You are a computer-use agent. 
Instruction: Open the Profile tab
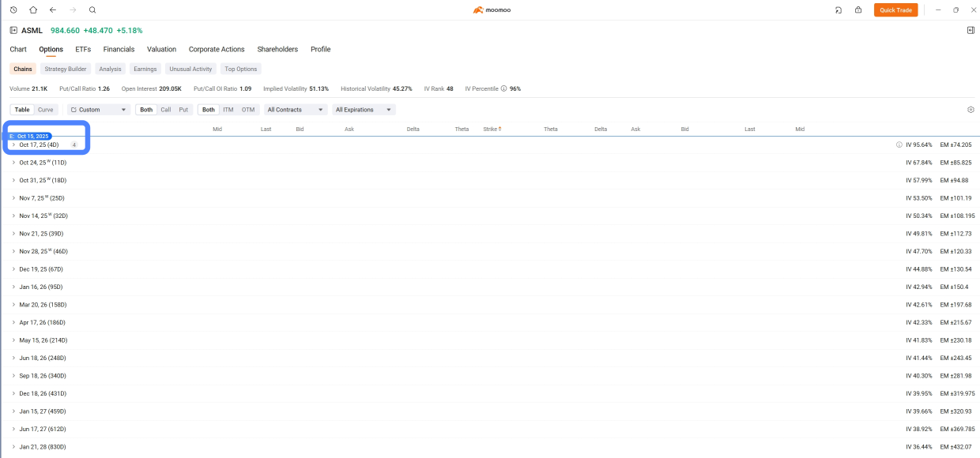321,49
